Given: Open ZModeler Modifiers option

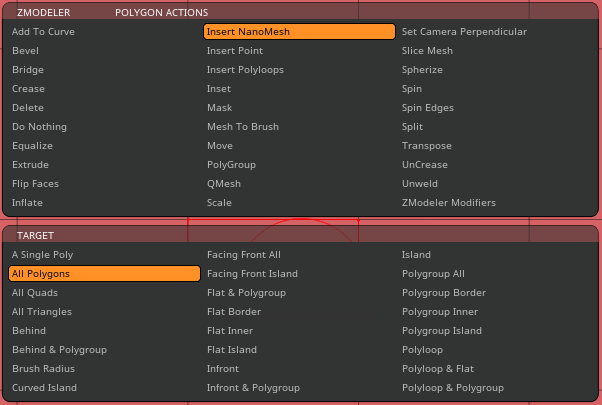Looking at the screenshot, I should [x=448, y=203].
